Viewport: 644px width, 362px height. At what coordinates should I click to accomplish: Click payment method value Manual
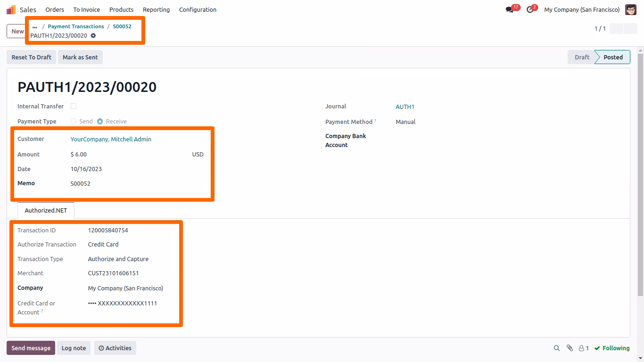click(x=405, y=122)
